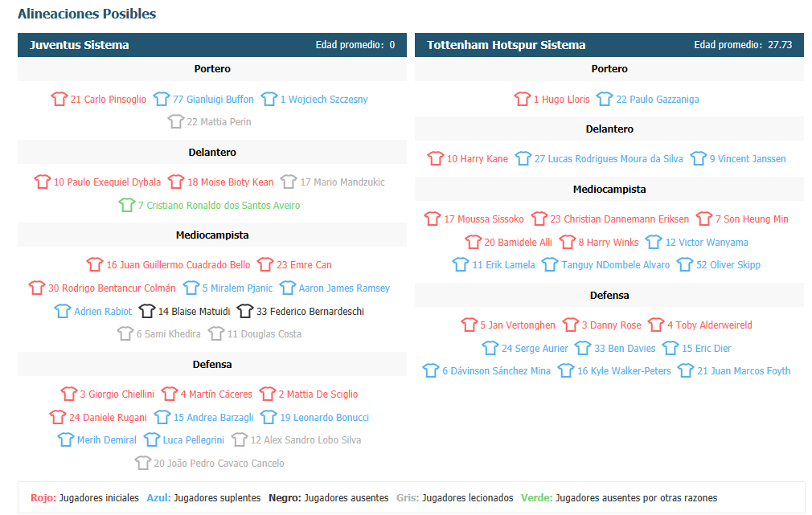812x515 pixels.
Task: Click the Alineaciones Posibles heading
Action: [x=87, y=14]
